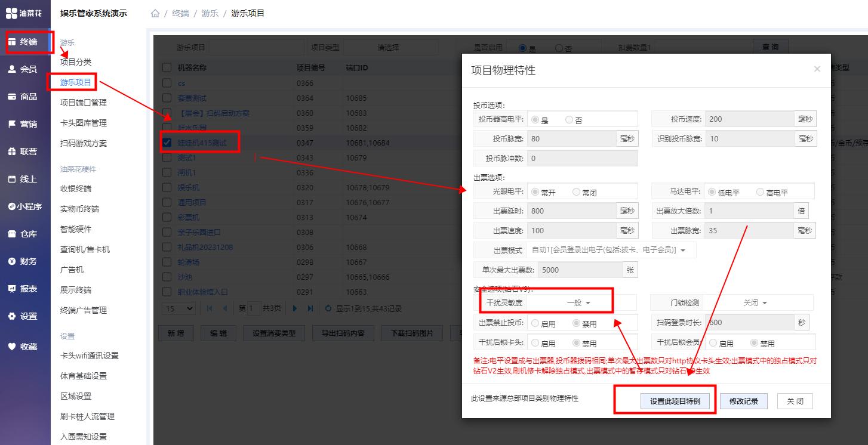Open the 收藏 favorites in the left sidebar

[24, 346]
